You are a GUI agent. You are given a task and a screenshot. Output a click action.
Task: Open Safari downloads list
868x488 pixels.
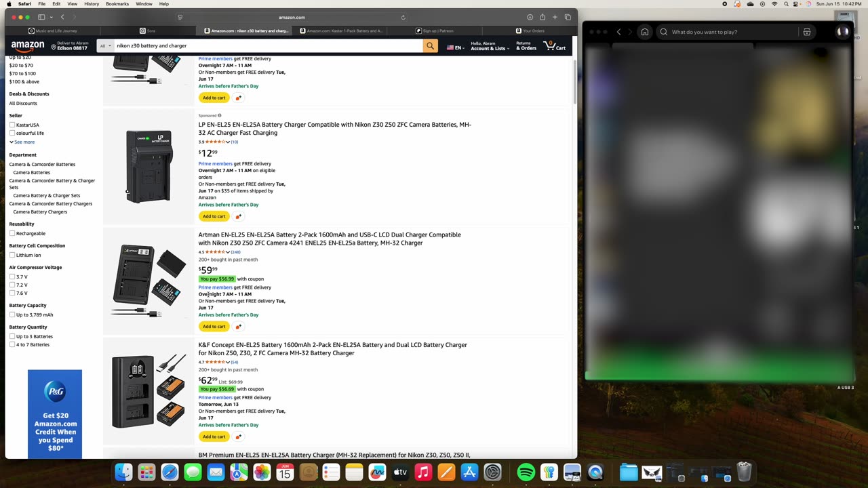tap(530, 17)
